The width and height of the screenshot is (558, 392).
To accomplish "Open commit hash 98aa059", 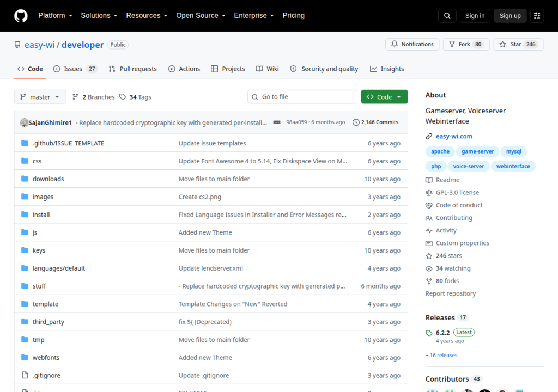I will 296,122.
